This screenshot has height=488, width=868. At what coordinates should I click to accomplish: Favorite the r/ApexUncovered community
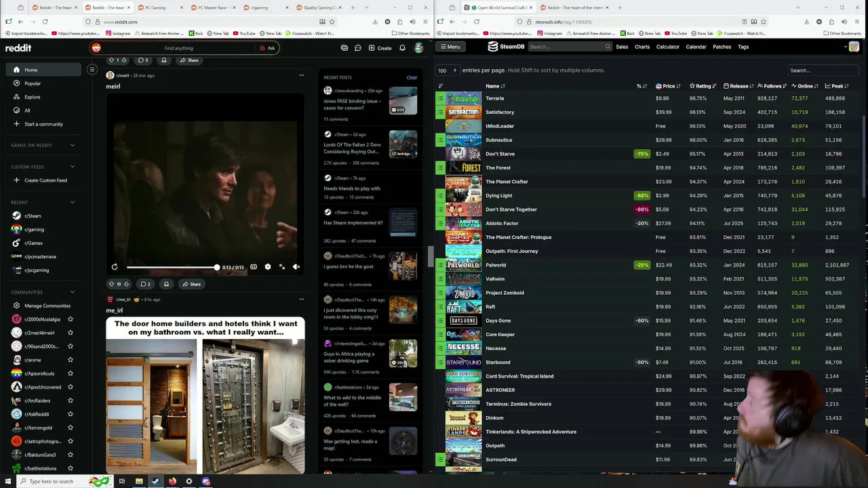(71, 387)
